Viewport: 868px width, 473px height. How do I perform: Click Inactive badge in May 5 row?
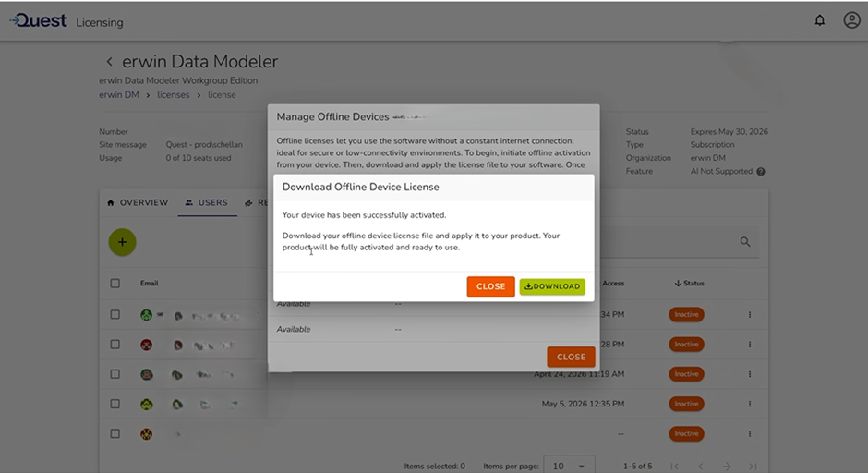(686, 405)
